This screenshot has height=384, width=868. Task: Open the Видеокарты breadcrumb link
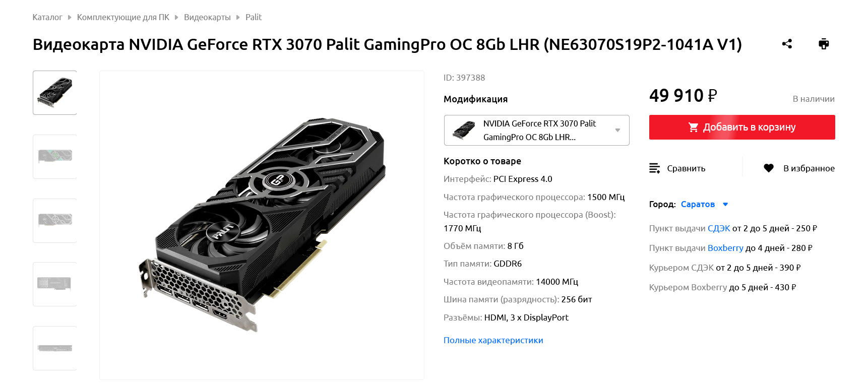pyautogui.click(x=207, y=17)
